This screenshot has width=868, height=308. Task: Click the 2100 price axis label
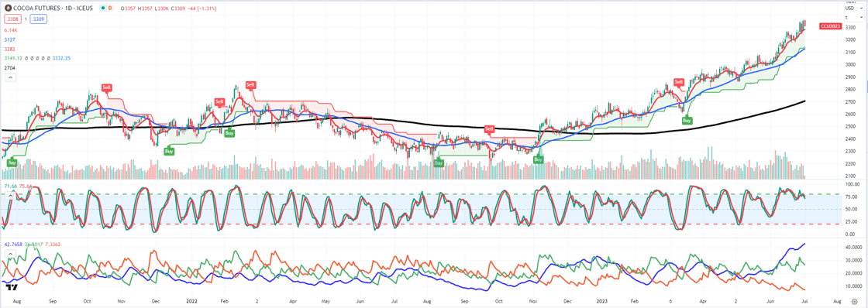(850, 176)
